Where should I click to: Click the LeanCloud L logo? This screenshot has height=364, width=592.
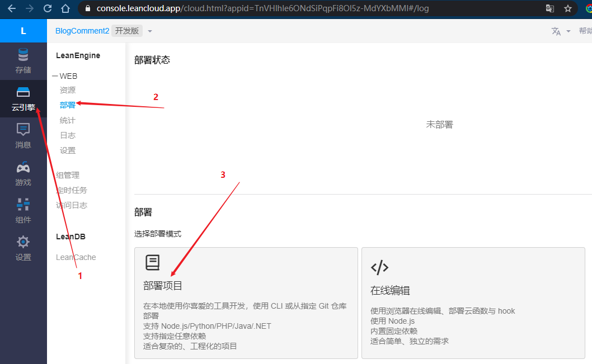pos(24,31)
